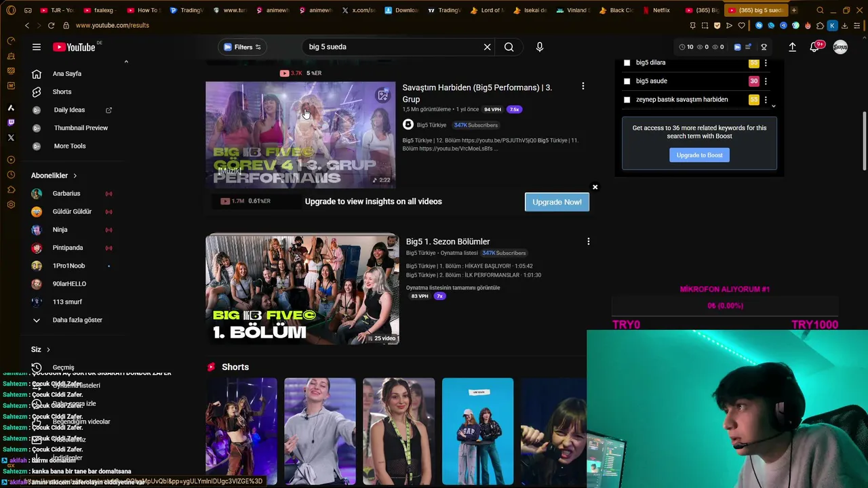
Task: Open options for zeynep bastık savaştım harbiden
Action: tap(766, 100)
